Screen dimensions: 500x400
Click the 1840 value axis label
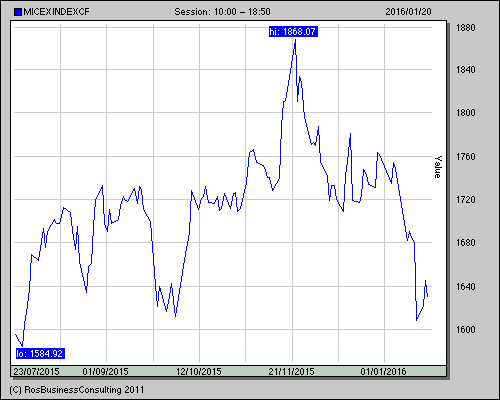click(x=466, y=70)
